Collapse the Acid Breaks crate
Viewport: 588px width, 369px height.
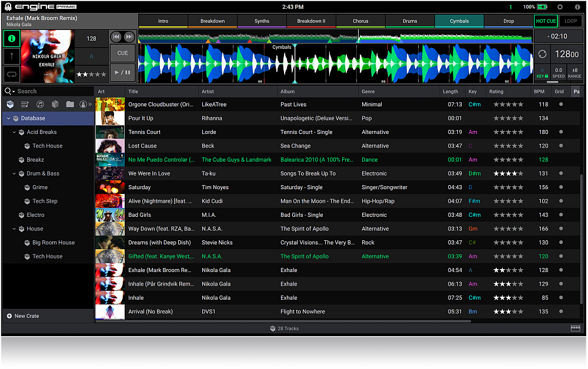pyautogui.click(x=14, y=132)
